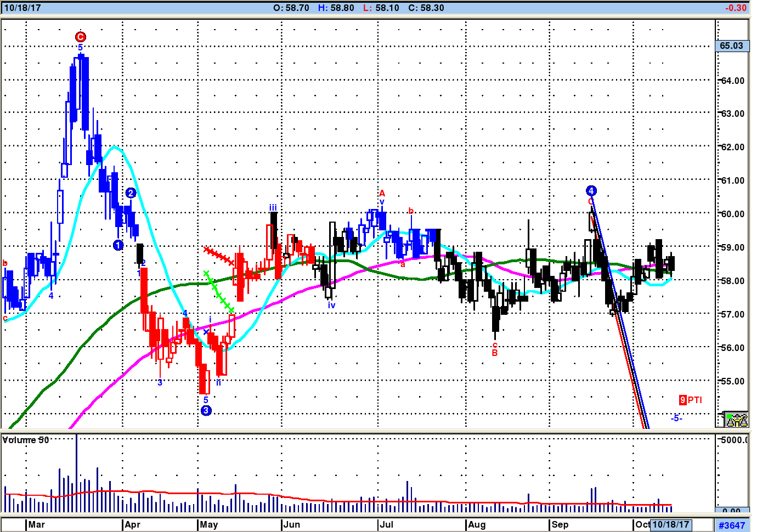Click the closing price 58.30 in header
The height and width of the screenshot is (532, 768).
426,8
